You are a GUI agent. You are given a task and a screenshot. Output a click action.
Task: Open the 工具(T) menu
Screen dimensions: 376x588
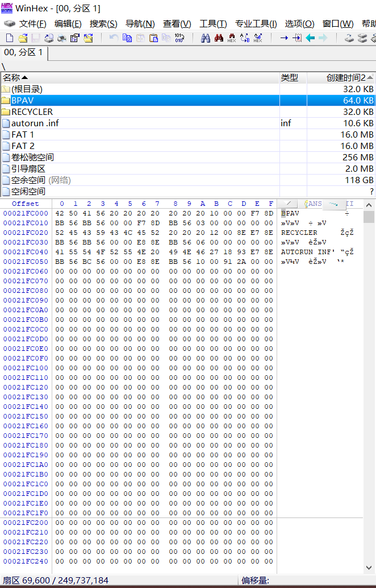213,24
